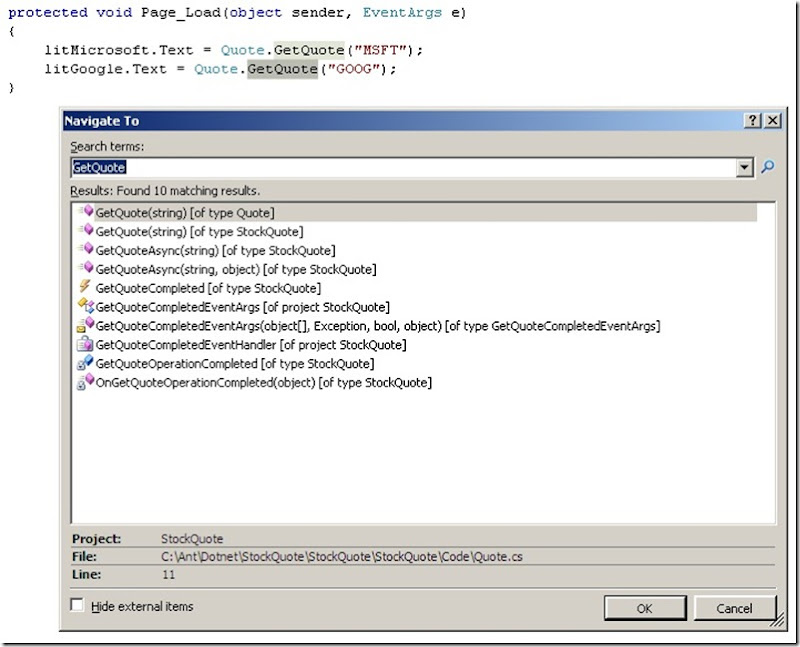The height and width of the screenshot is (647, 800).
Task: Select result GetQuote(string) [of type Quote]
Action: [x=417, y=212]
